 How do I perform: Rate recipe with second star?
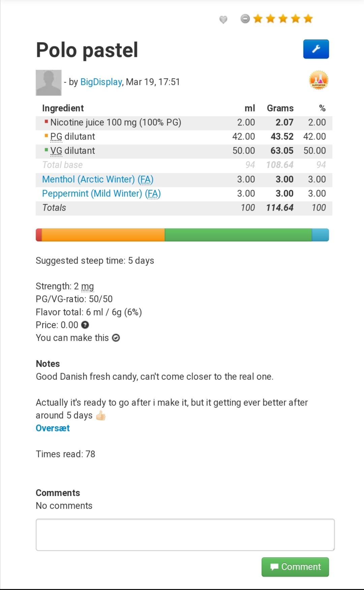[x=270, y=19]
